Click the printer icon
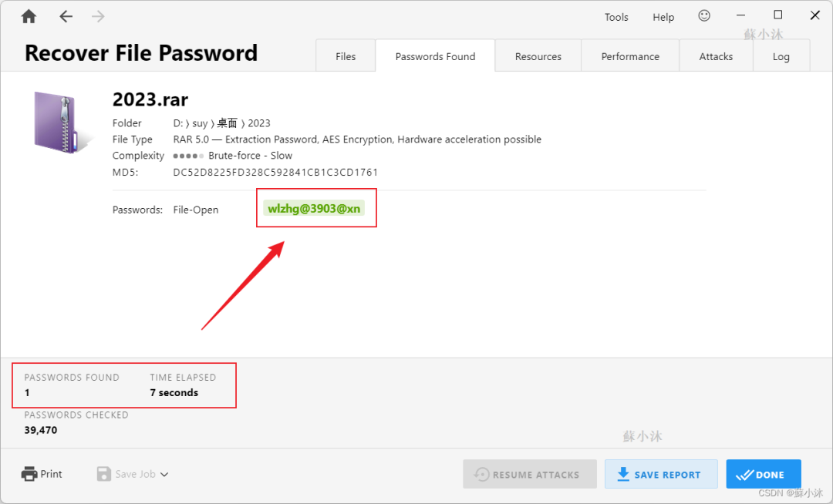Image resolution: width=833 pixels, height=504 pixels. click(x=29, y=474)
